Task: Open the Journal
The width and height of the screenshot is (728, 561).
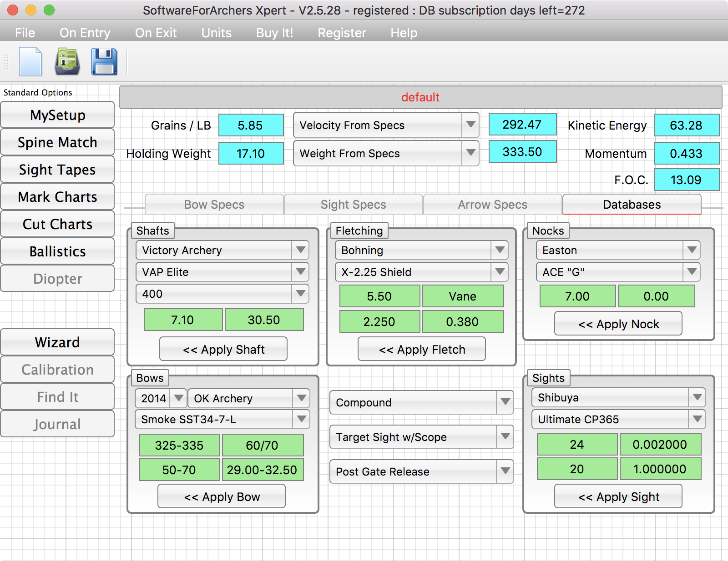Action: [x=57, y=424]
